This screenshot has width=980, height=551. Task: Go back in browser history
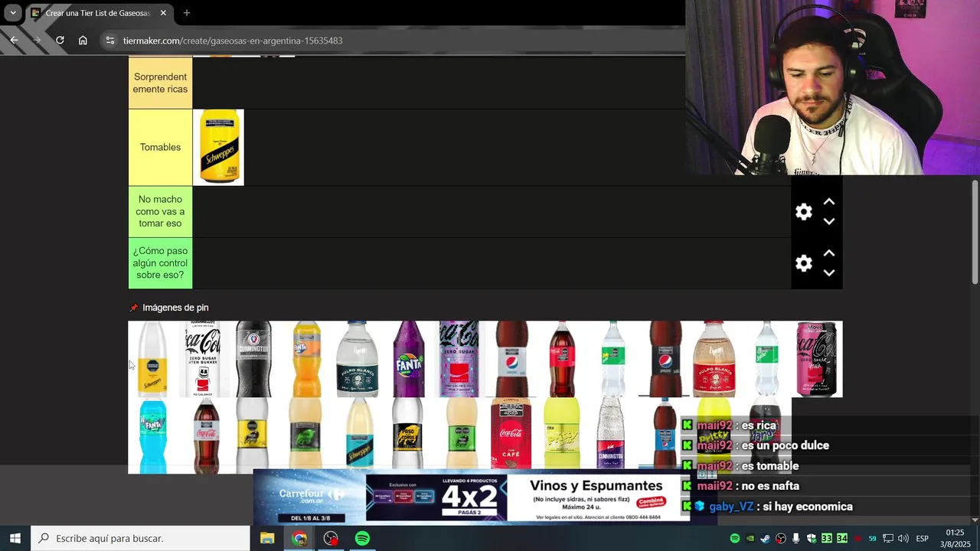pyautogui.click(x=14, y=41)
